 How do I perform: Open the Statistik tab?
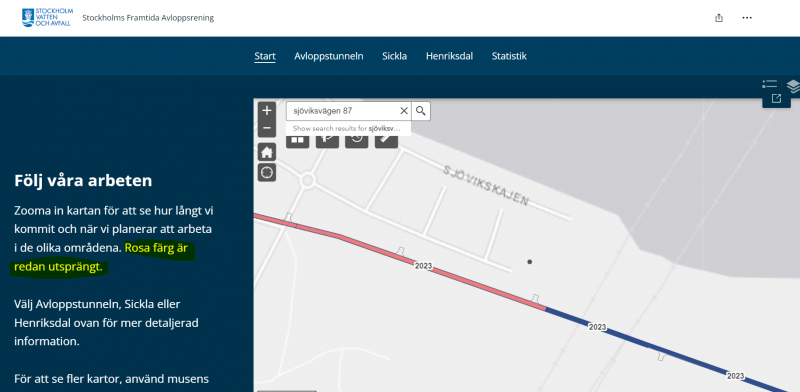point(509,56)
